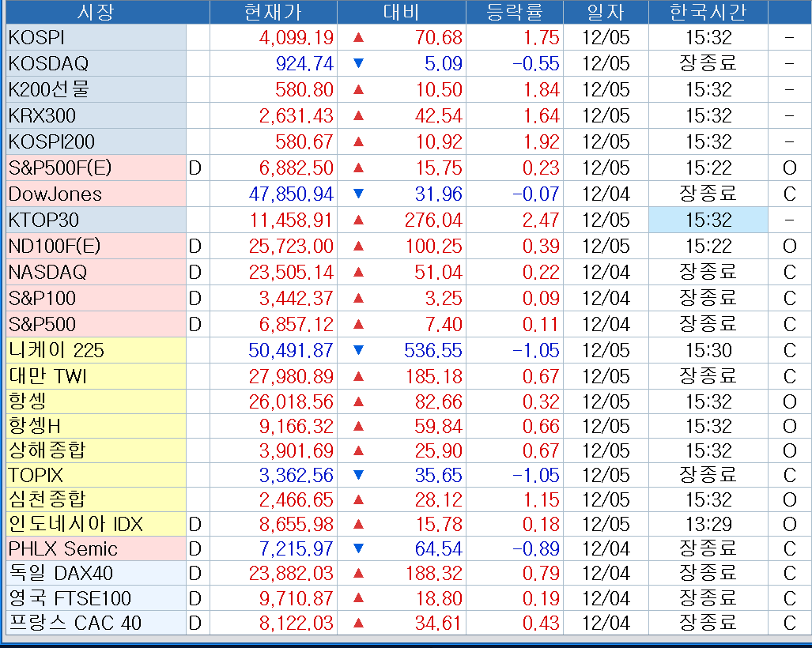Click the 한국시간 column header
This screenshot has width=812, height=648.
[708, 12]
